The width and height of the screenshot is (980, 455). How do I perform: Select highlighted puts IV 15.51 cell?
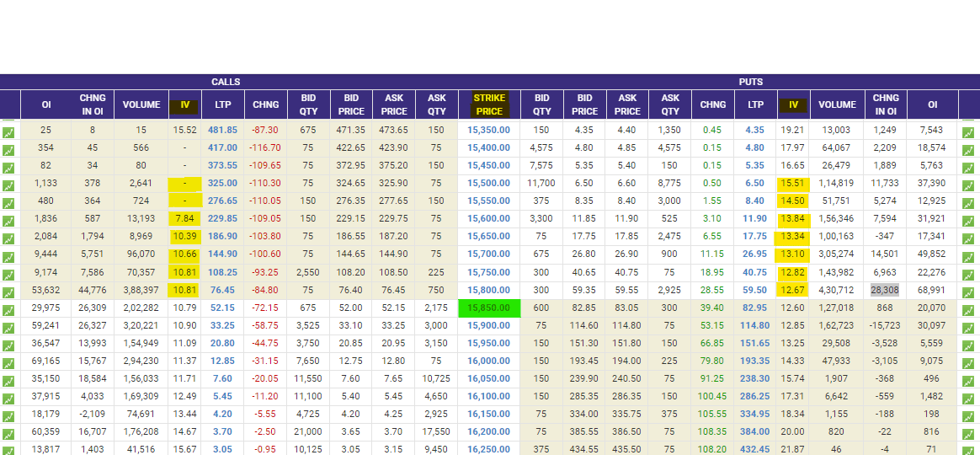[x=793, y=184]
